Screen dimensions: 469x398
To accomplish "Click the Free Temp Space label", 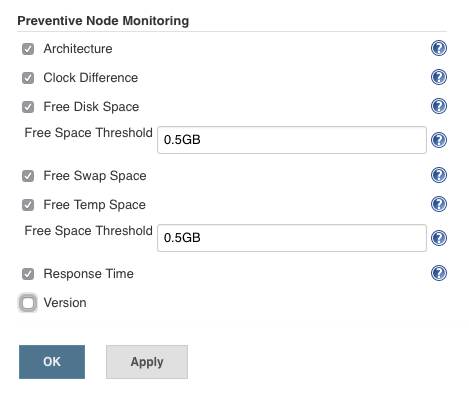I will point(95,205).
